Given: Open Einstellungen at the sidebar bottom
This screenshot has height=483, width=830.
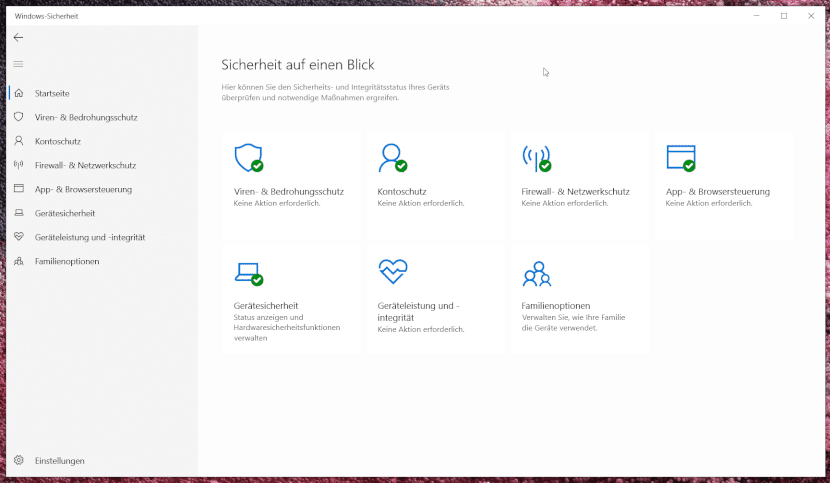Looking at the screenshot, I should pyautogui.click(x=59, y=461).
